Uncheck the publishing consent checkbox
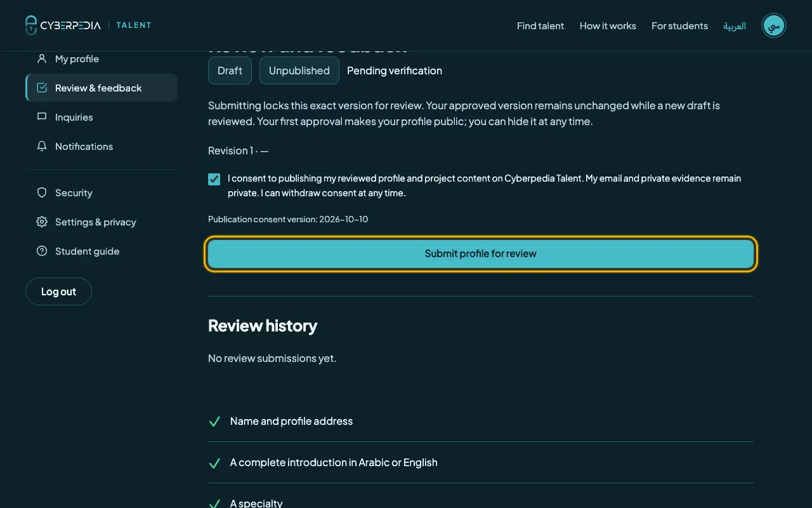Viewport: 812px width, 508px height. [214, 179]
